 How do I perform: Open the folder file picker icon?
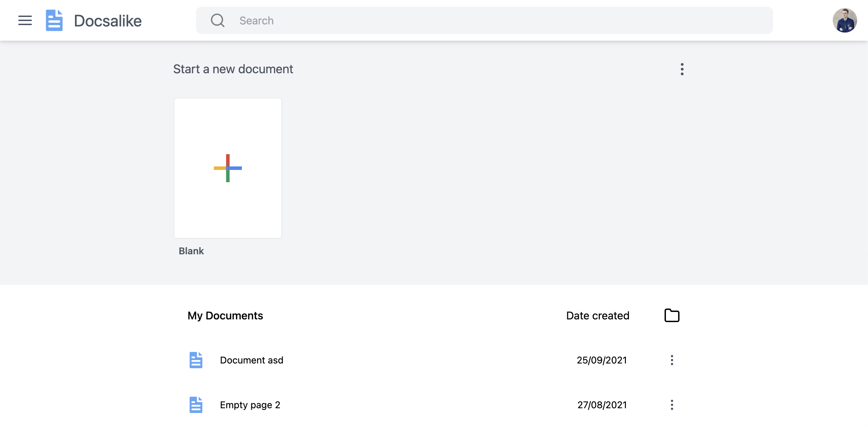[x=672, y=315]
